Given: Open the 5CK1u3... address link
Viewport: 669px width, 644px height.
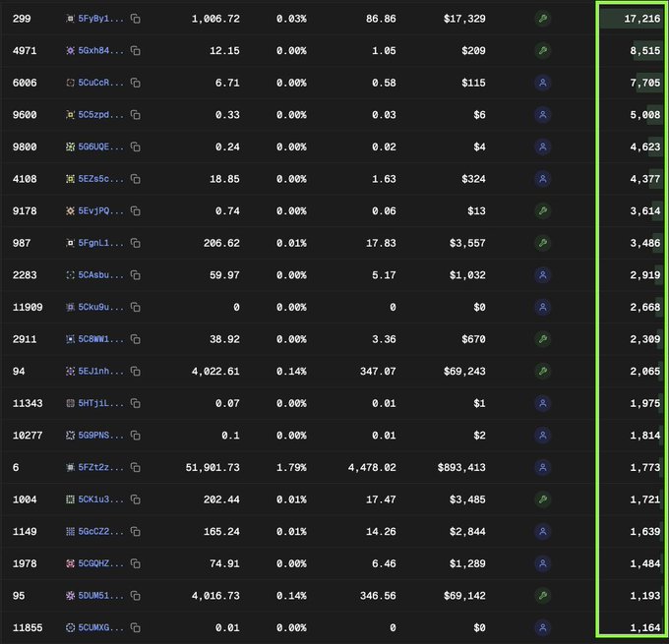Looking at the screenshot, I should [100, 499].
